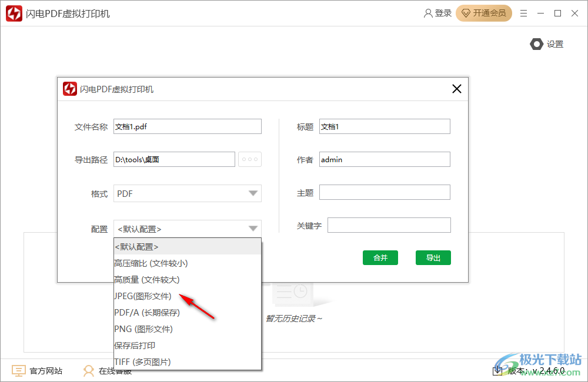
Task: Click the 设置 label
Action: 555,44
